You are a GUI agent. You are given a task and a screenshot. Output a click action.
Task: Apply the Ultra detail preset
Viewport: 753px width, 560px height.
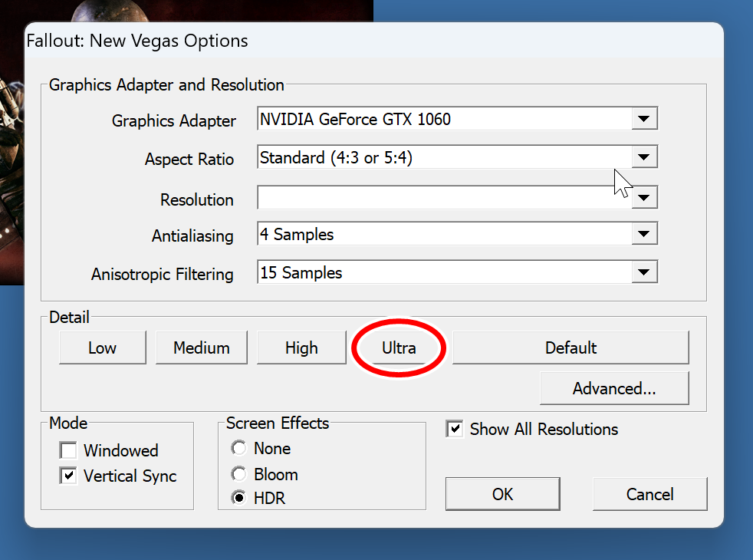click(399, 348)
